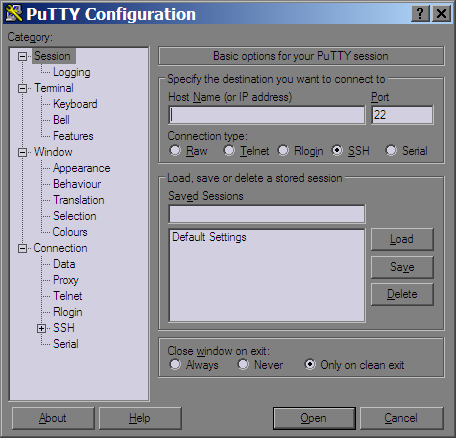This screenshot has height=438, width=456.
Task: Click the Delete session button
Action: pos(402,294)
